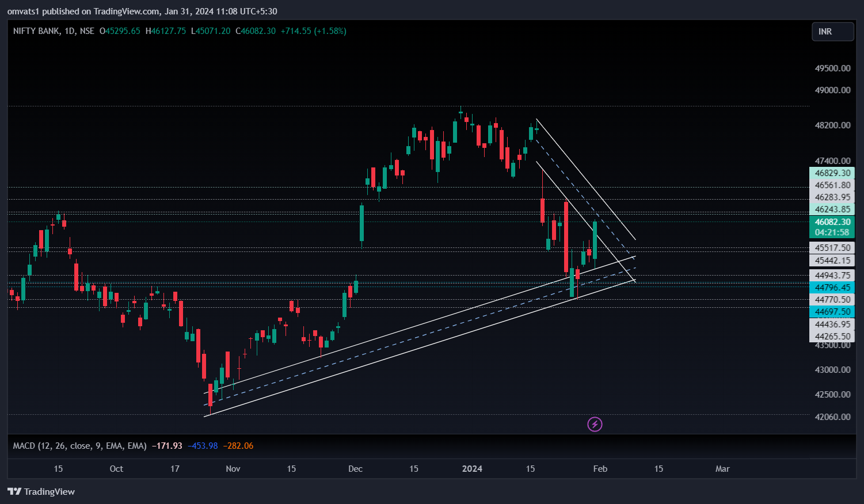Image resolution: width=864 pixels, height=504 pixels.
Task: Click the low value L45071.20
Action: click(211, 31)
